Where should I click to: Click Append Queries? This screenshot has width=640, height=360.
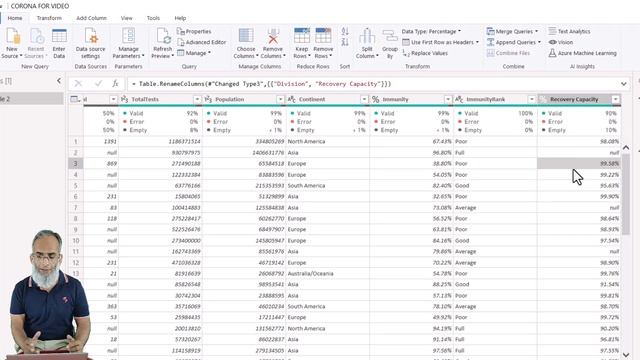(513, 42)
